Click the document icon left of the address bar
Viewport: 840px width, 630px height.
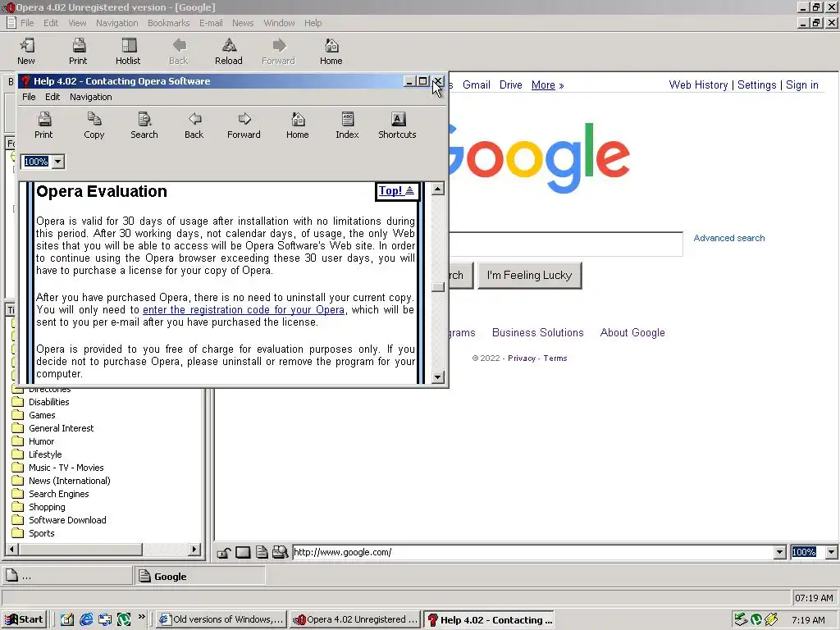click(x=262, y=552)
